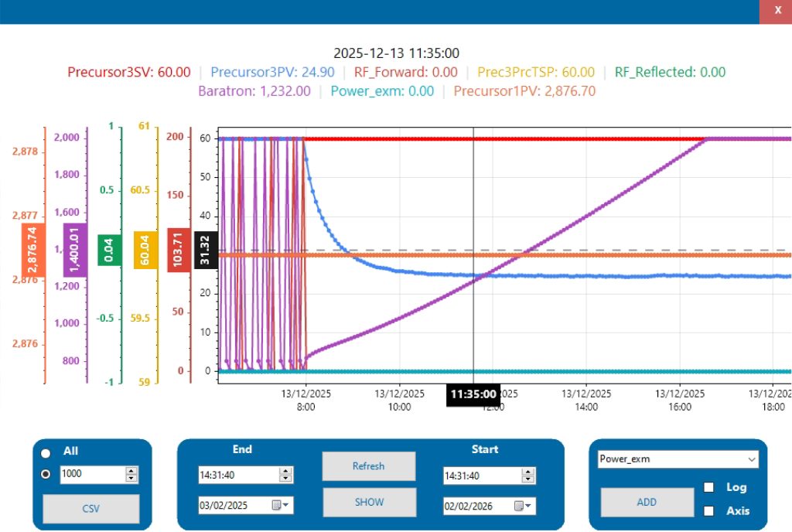Enable the Axis checkbox
This screenshot has height=532, width=792.
(x=709, y=511)
